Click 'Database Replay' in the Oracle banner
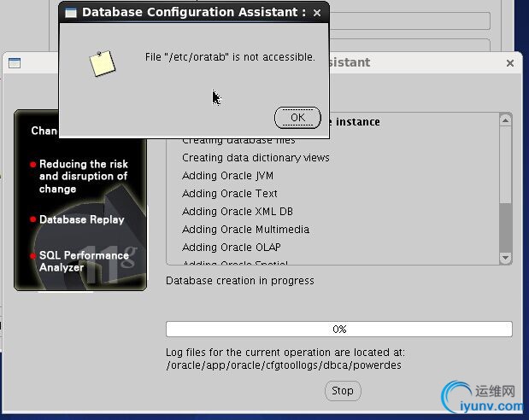529x420 pixels. tap(82, 219)
